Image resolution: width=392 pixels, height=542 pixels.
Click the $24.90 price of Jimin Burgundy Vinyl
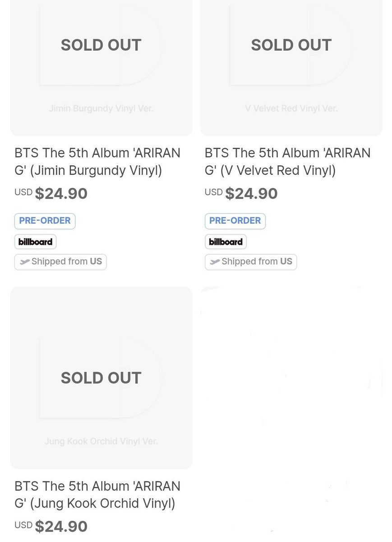coord(61,194)
